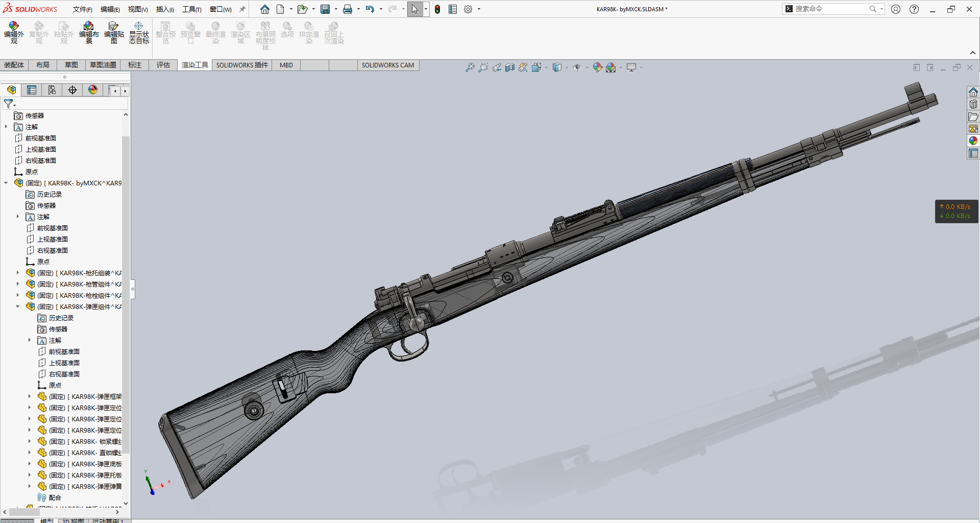
Task: Open File Explorer folder in task pane
Action: coord(973,116)
